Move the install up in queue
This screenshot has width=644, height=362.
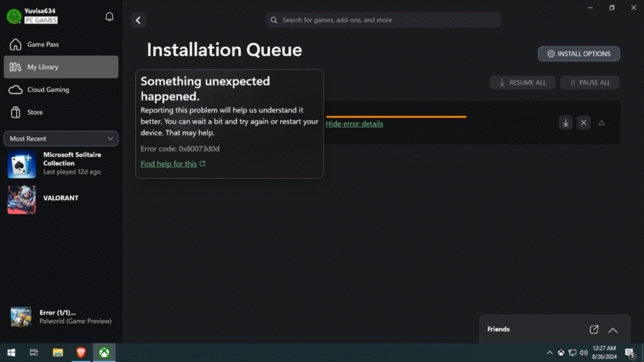[x=601, y=123]
